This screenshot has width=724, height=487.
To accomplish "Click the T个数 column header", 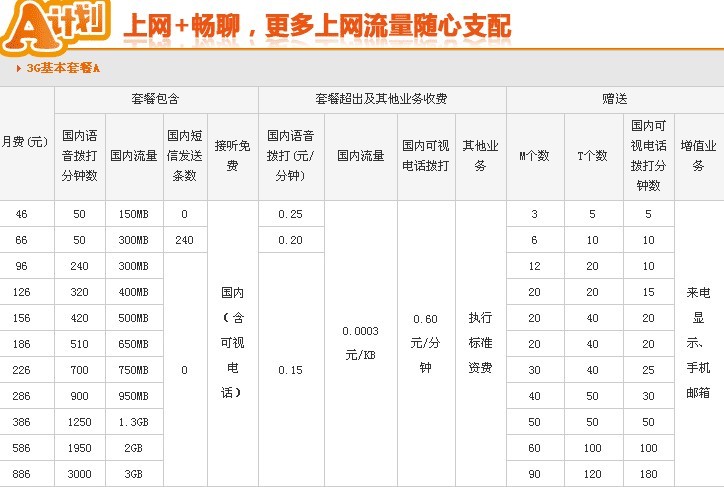I will coord(593,156).
